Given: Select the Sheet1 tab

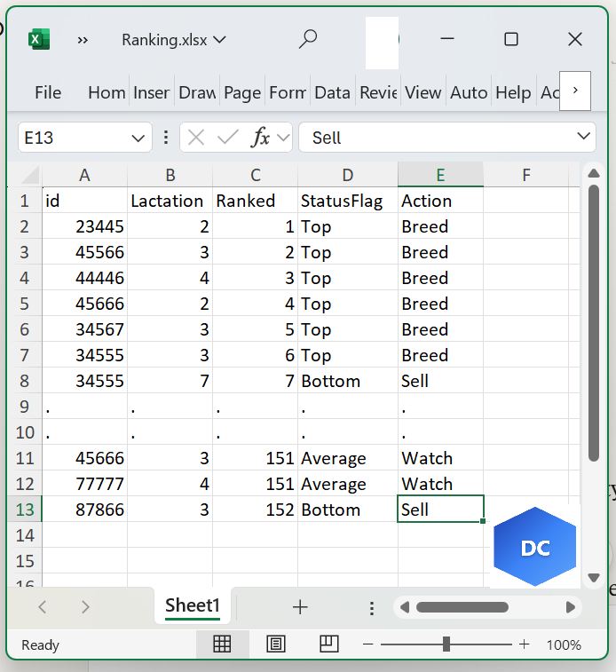Looking at the screenshot, I should [x=193, y=606].
